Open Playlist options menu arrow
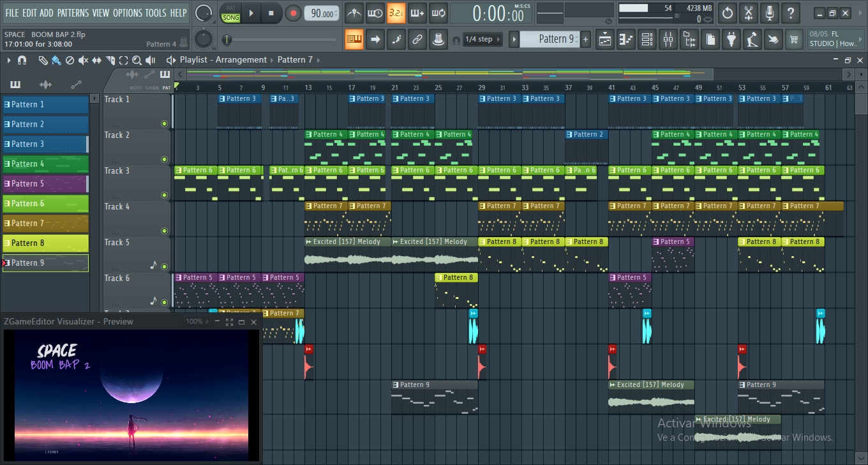Screen dimensions: 868x465 [x=9, y=60]
